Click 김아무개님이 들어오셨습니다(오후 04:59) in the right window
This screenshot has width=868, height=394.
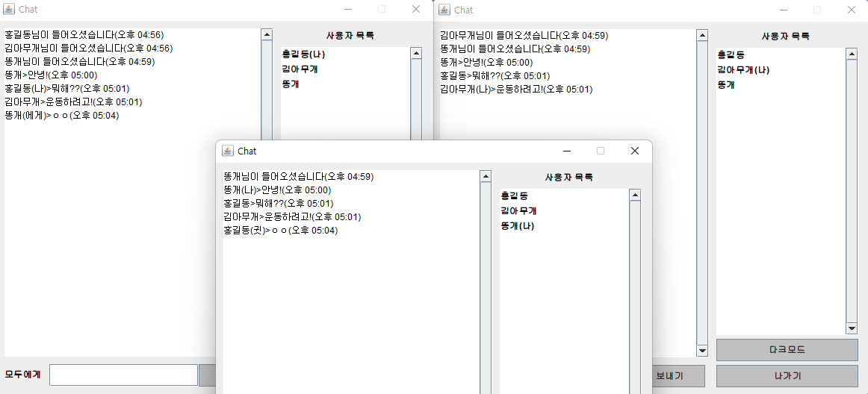point(524,35)
